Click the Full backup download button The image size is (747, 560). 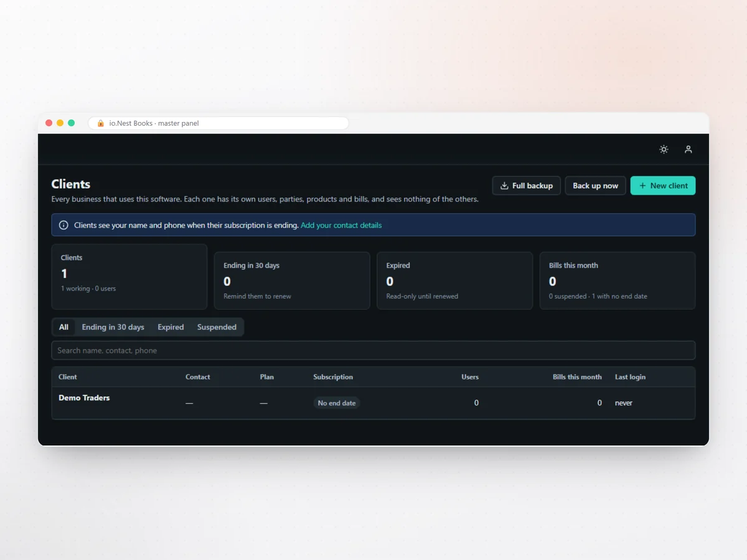(x=527, y=185)
